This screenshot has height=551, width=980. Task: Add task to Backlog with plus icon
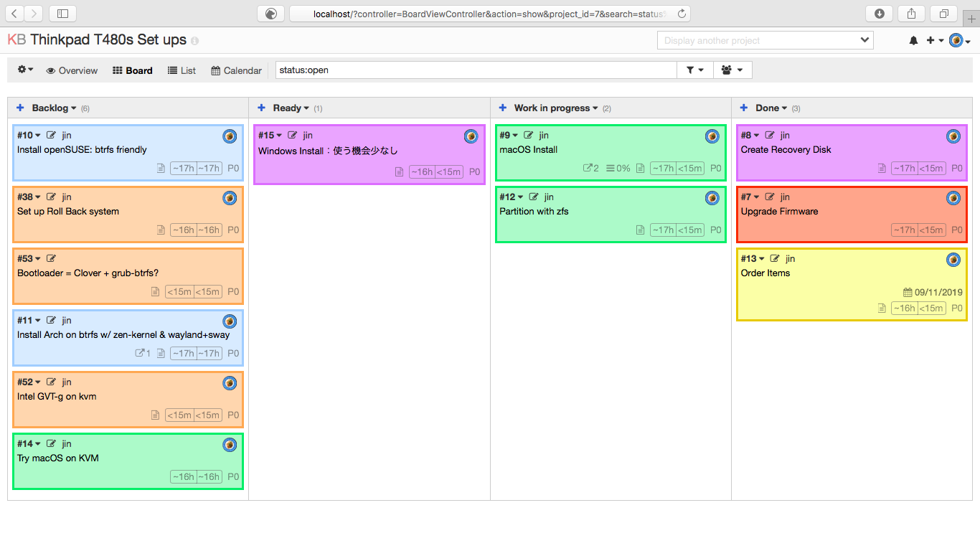[20, 108]
